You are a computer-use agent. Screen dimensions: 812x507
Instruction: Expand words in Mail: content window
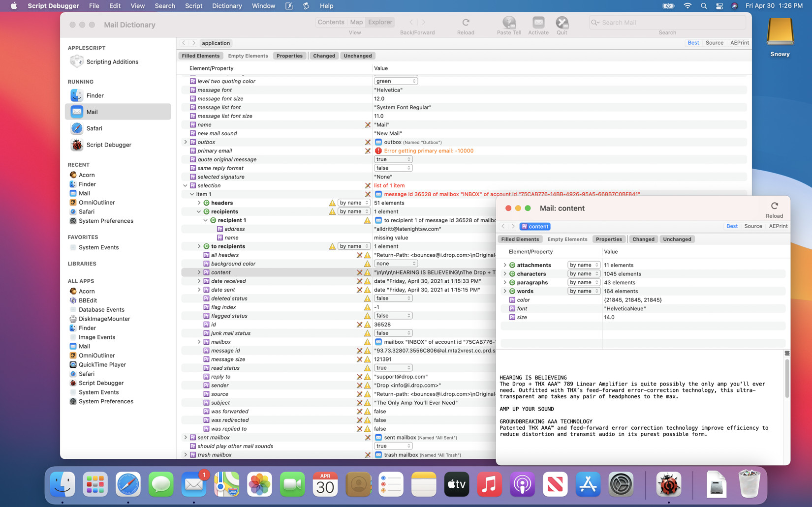[505, 292]
